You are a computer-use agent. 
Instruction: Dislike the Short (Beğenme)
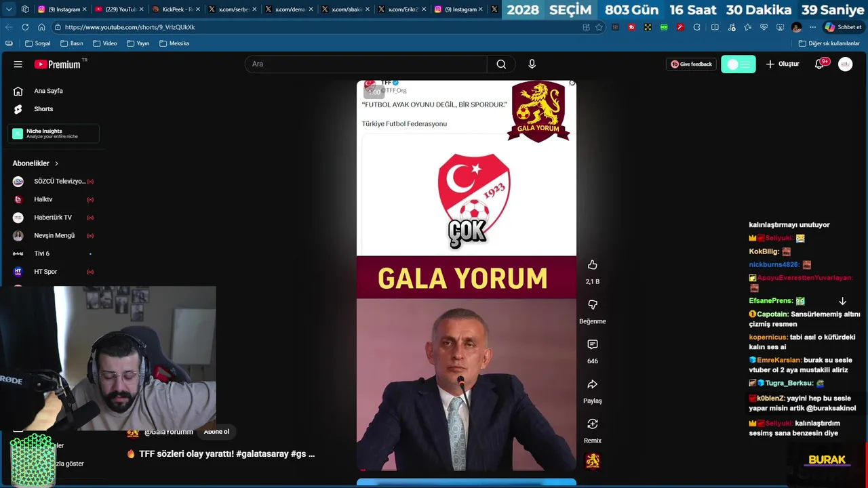[x=593, y=305]
